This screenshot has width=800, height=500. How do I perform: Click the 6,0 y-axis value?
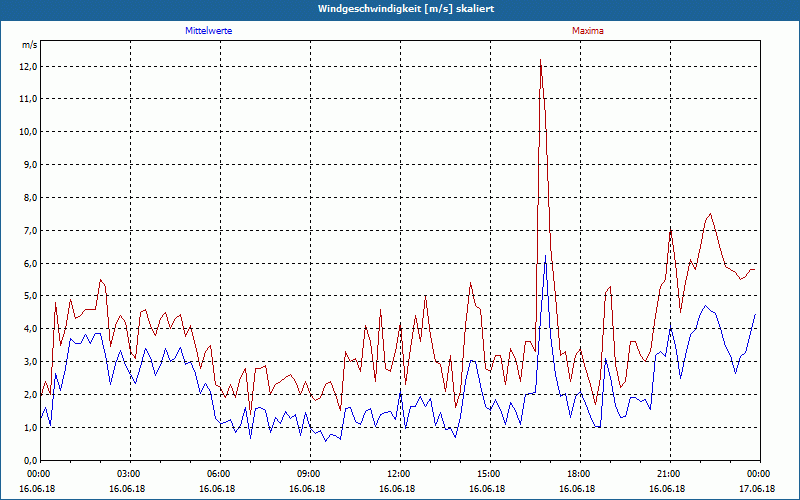pos(31,263)
